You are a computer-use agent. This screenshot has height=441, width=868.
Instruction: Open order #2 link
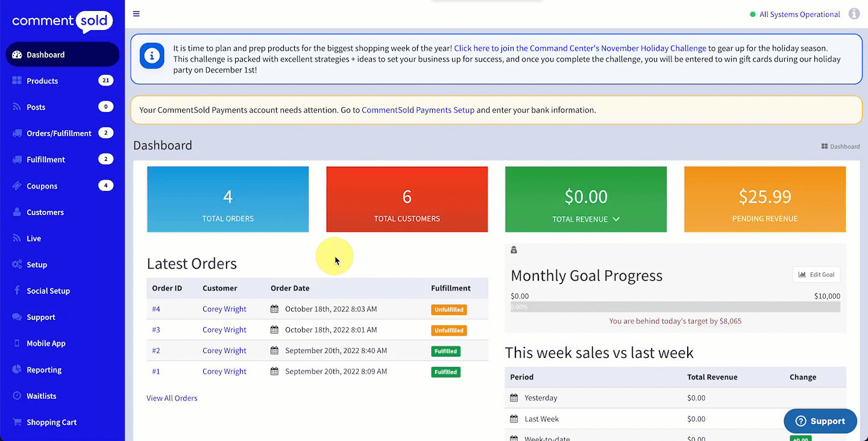[x=156, y=351]
